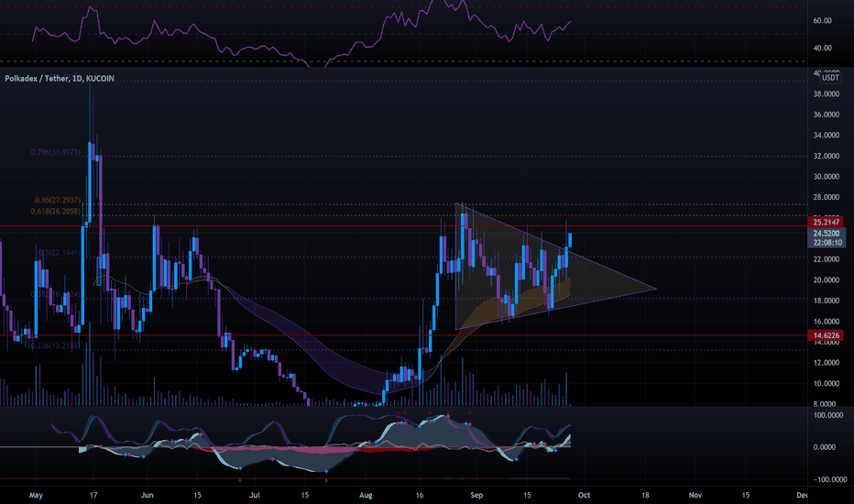
Task: Click 10.0000 on the price axis
Action: (x=827, y=384)
